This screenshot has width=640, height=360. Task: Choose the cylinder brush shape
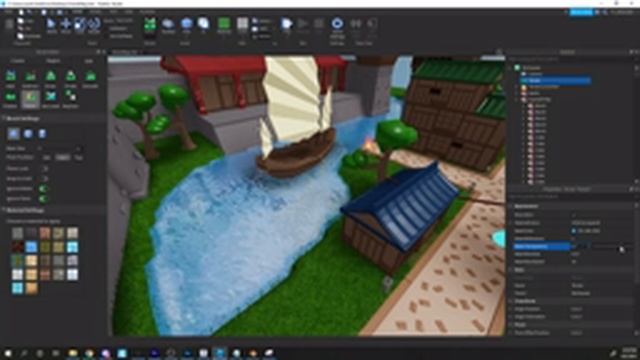pyautogui.click(x=42, y=133)
